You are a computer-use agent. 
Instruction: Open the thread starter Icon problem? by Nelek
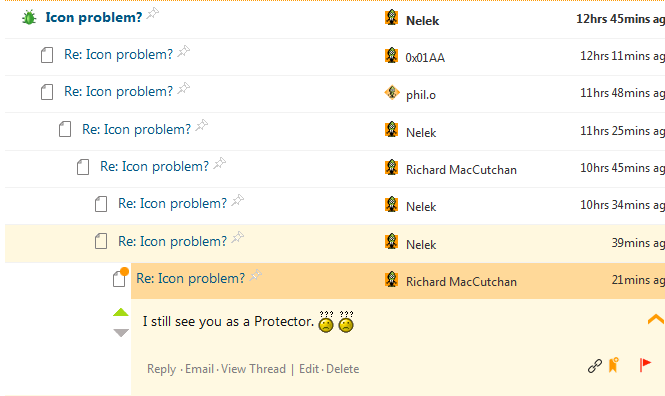(94, 17)
